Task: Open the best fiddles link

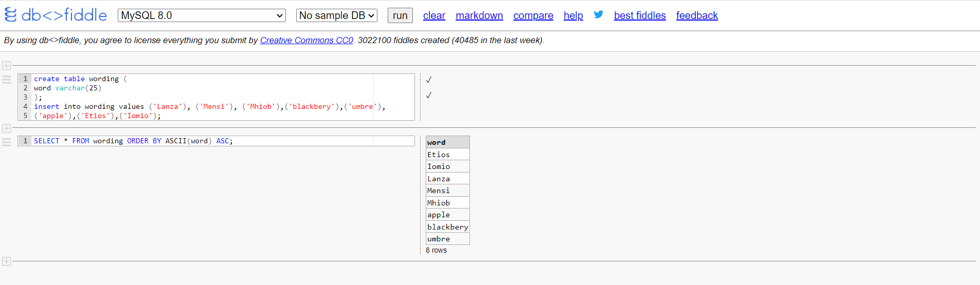Action: point(640,15)
